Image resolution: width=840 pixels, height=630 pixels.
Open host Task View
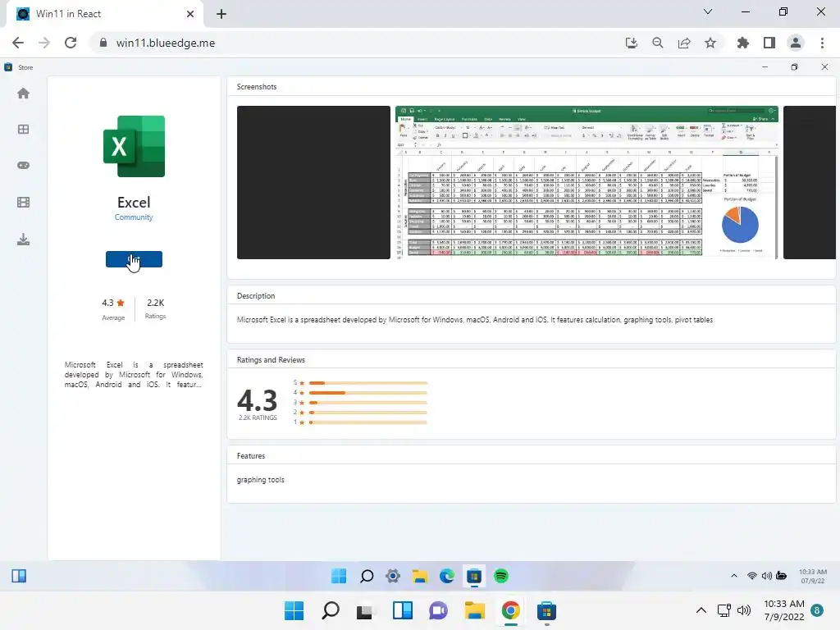click(x=365, y=610)
